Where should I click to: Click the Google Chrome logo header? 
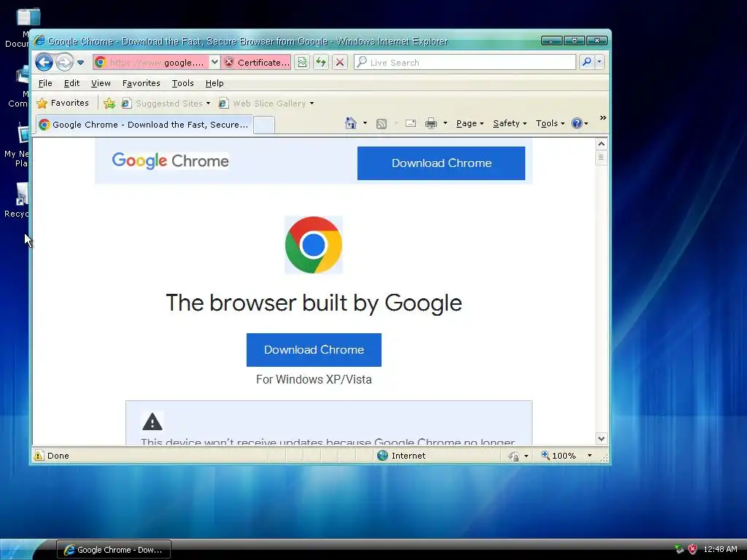[170, 161]
